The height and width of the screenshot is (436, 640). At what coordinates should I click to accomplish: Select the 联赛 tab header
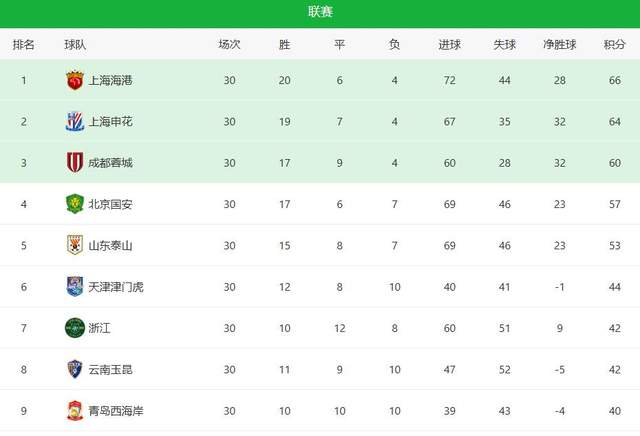[x=320, y=12]
